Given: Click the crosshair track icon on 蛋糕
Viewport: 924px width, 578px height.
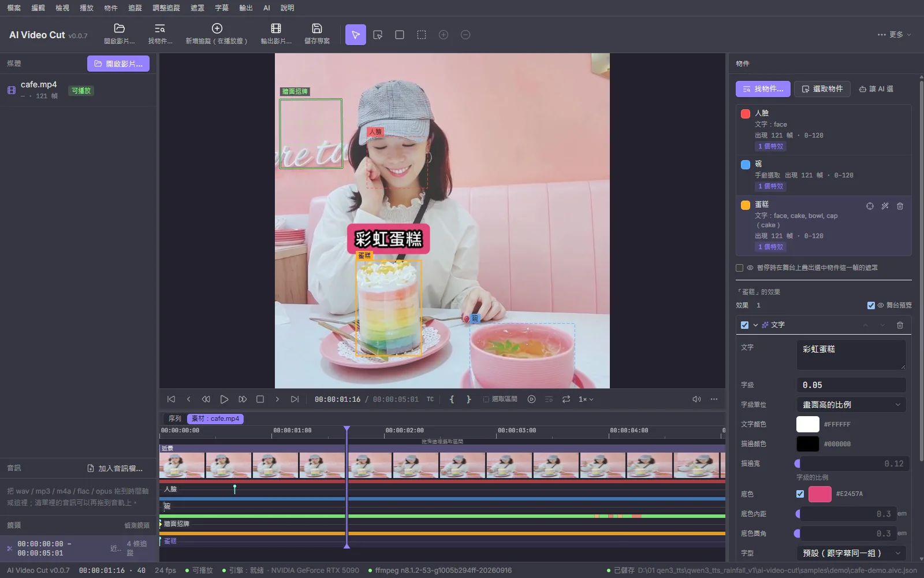Looking at the screenshot, I should coord(870,206).
